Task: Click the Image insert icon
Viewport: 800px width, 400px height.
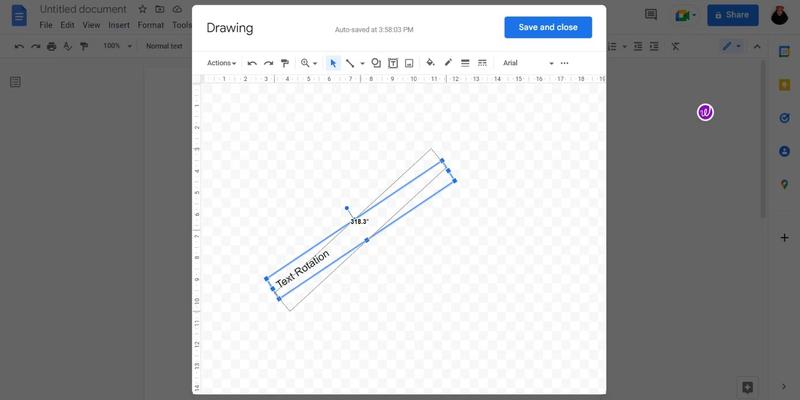Action: click(409, 63)
